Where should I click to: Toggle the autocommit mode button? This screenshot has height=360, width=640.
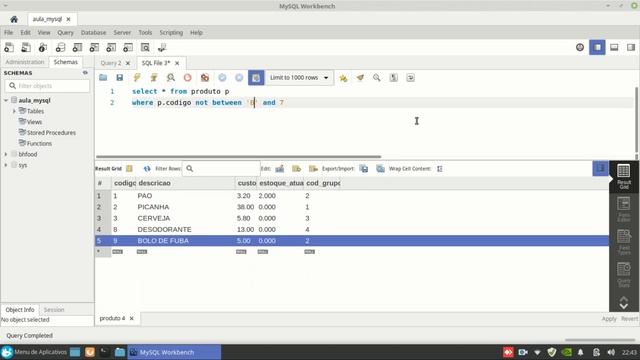tap(256, 78)
